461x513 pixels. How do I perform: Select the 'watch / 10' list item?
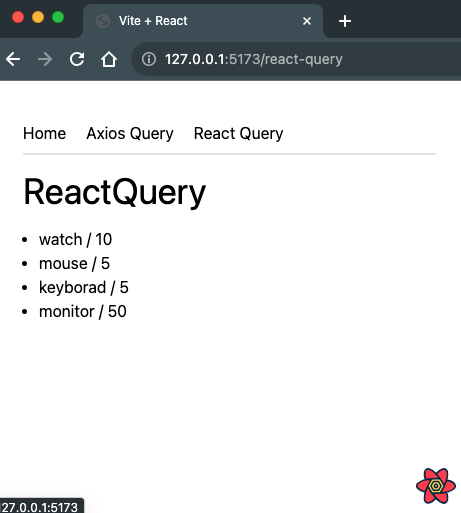click(75, 239)
